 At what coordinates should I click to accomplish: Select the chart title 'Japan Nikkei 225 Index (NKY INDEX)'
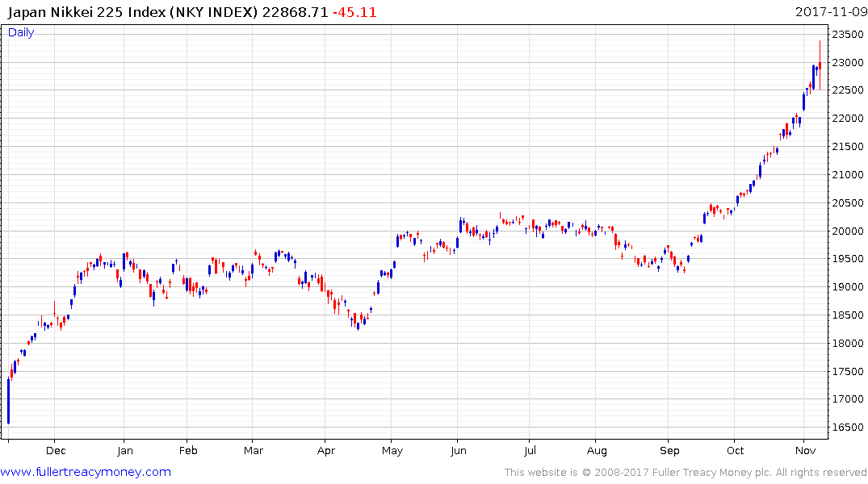pyautogui.click(x=133, y=12)
